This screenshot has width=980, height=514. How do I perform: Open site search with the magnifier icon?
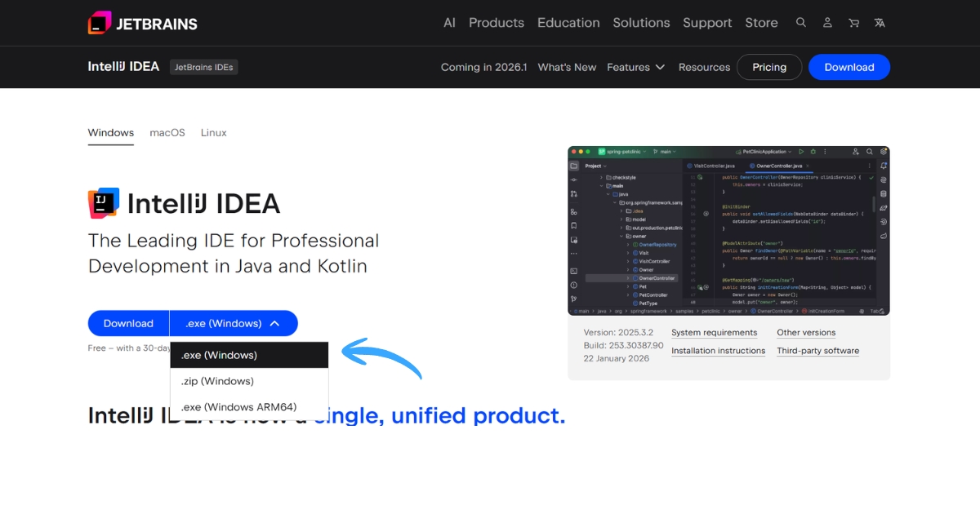point(801,23)
